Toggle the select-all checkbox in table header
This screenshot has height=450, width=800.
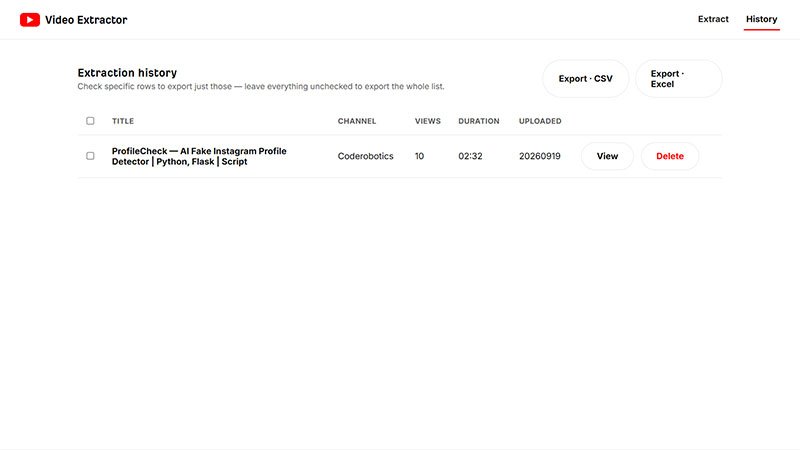(x=90, y=121)
